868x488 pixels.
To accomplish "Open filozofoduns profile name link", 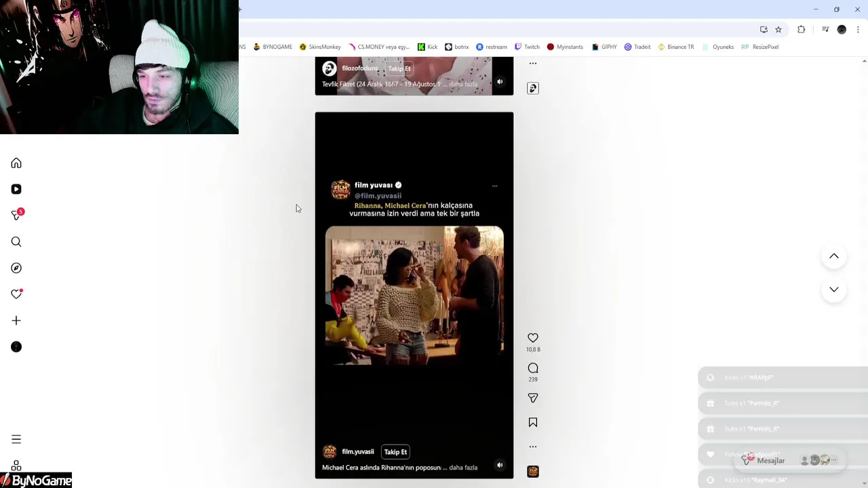I will pyautogui.click(x=360, y=68).
